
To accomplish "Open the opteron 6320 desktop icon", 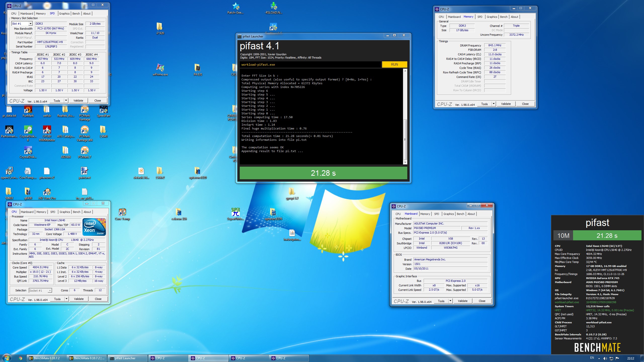I will coord(198,173).
